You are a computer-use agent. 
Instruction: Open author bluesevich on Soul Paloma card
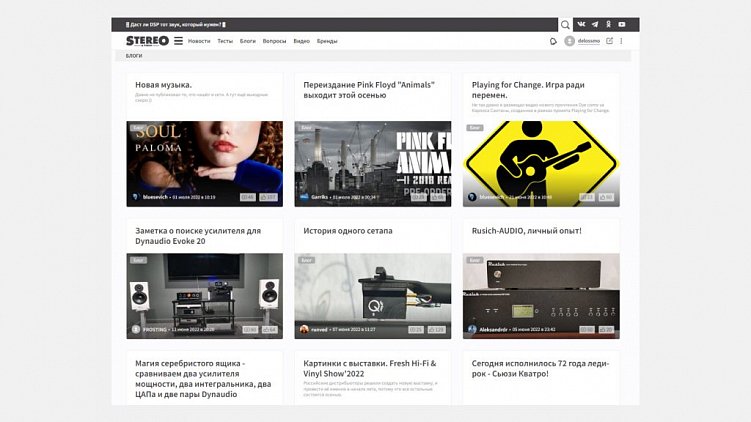coord(155,197)
